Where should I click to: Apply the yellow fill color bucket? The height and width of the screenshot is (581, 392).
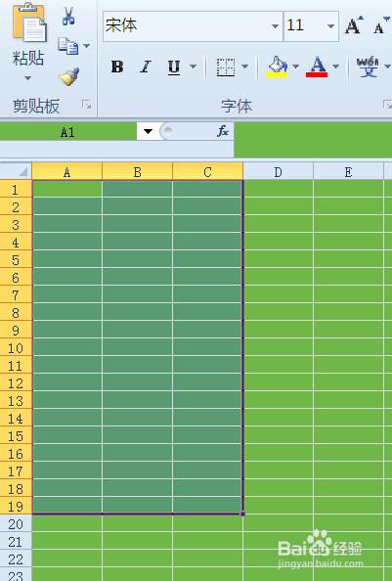277,67
